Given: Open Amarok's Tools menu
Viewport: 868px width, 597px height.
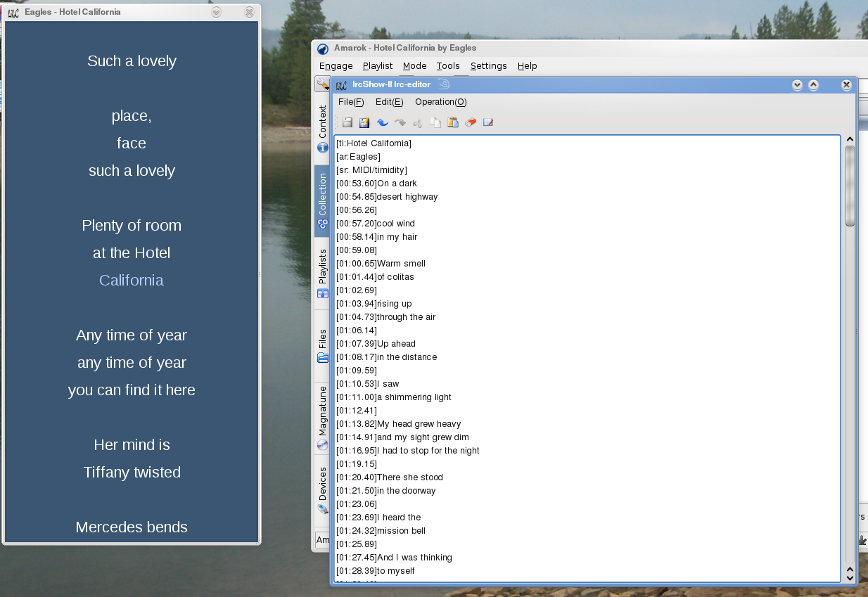Looking at the screenshot, I should pos(448,65).
